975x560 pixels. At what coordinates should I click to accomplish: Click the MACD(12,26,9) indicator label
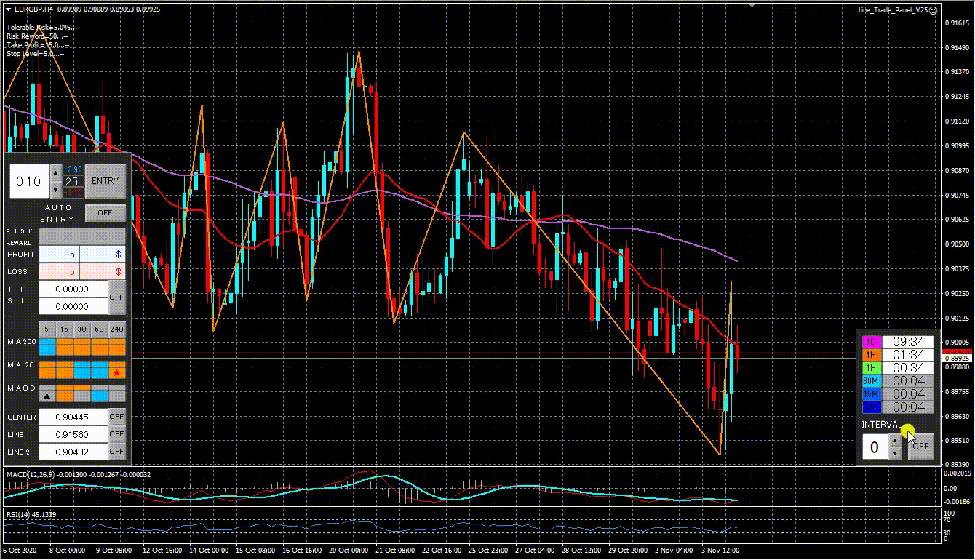point(31,475)
